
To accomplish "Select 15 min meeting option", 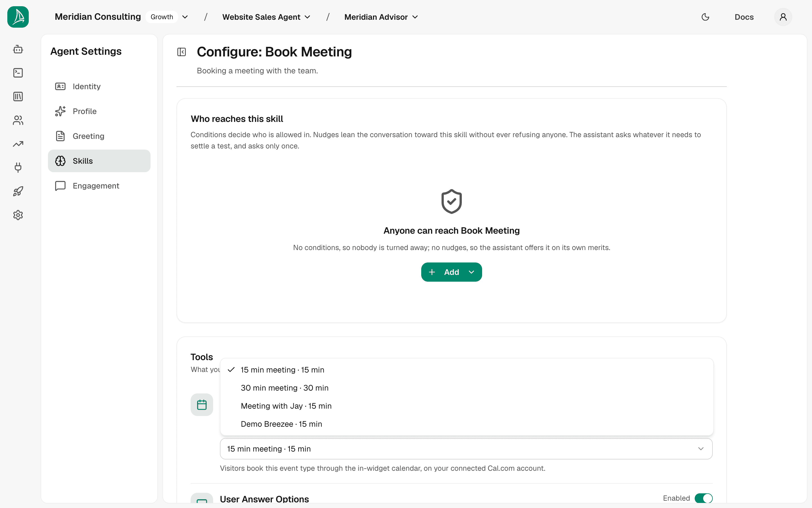I will click(466, 370).
